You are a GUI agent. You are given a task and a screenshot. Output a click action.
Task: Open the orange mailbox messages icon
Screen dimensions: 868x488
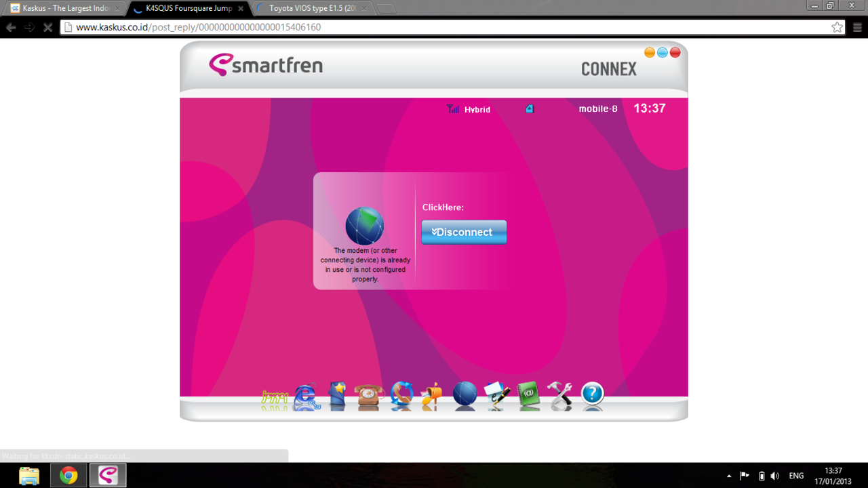[x=432, y=395]
